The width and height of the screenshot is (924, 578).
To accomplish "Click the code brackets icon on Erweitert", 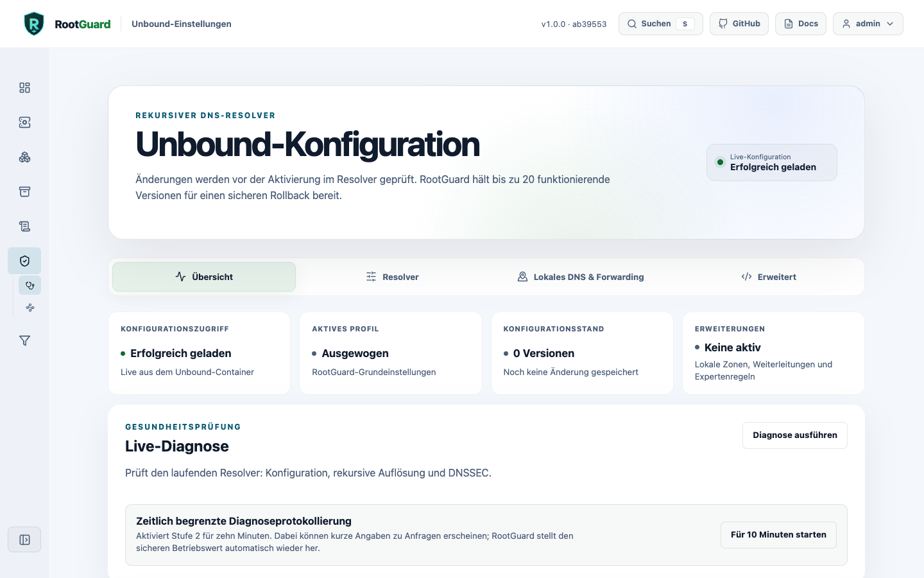I will [746, 277].
